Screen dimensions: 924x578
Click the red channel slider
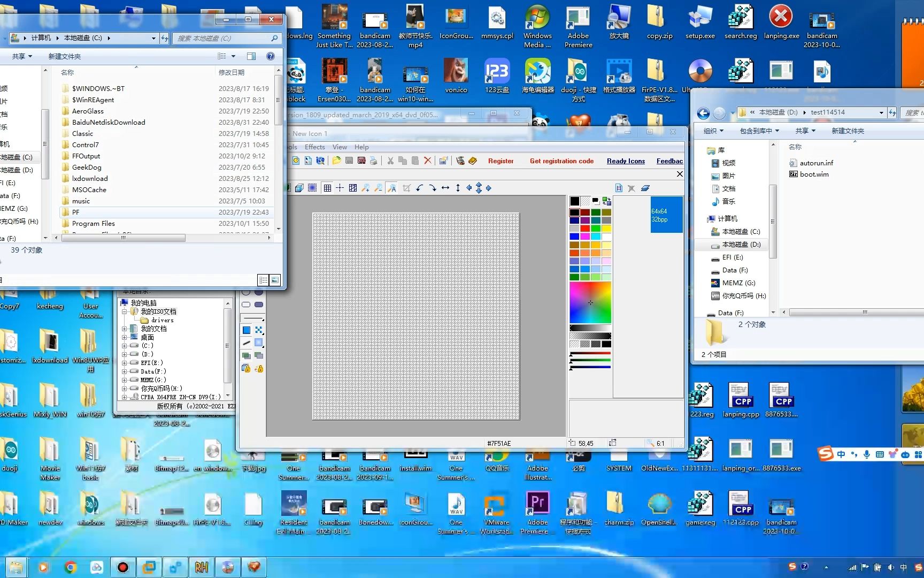(590, 354)
